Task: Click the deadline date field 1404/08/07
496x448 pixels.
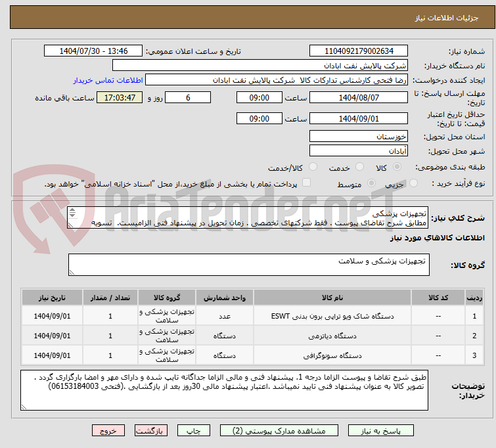Action: point(359,97)
